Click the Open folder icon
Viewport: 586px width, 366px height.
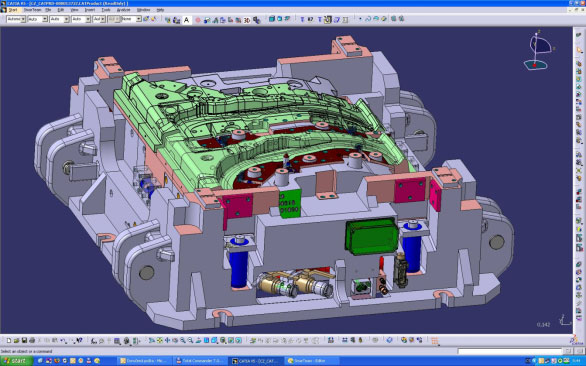pos(16,341)
